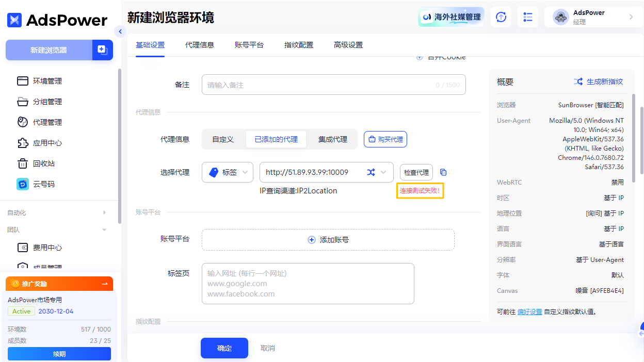The width and height of the screenshot is (644, 362).
Task: Click the 购买代理 button
Action: 385,139
